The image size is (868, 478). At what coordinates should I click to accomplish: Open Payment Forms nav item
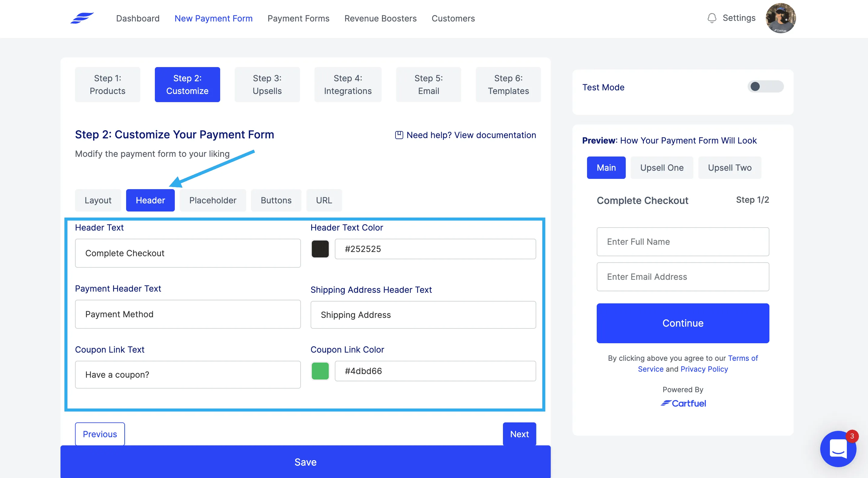[x=299, y=18]
